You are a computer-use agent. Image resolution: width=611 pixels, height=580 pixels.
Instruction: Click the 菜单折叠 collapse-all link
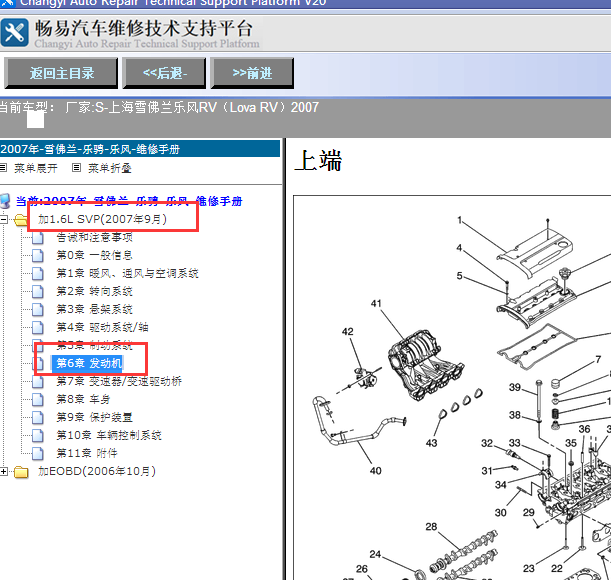coord(109,168)
